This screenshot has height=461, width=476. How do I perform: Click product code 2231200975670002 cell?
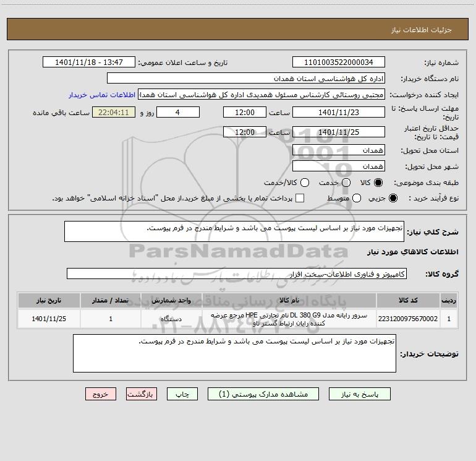click(x=408, y=319)
